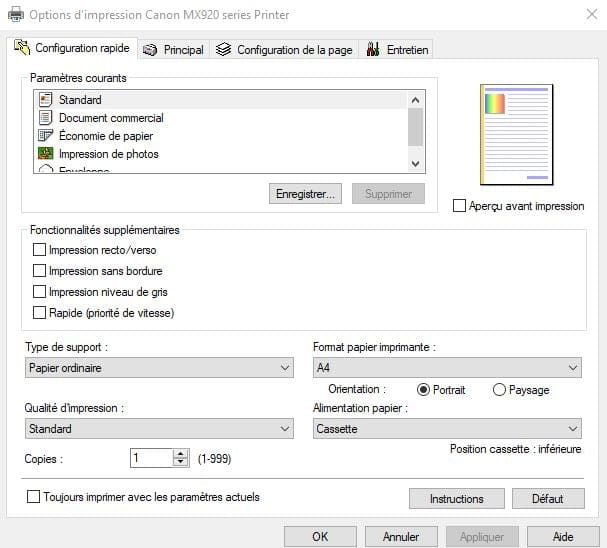The width and height of the screenshot is (607, 548).
Task: Click the profiles list scrollbar thumb
Action: click(x=415, y=127)
